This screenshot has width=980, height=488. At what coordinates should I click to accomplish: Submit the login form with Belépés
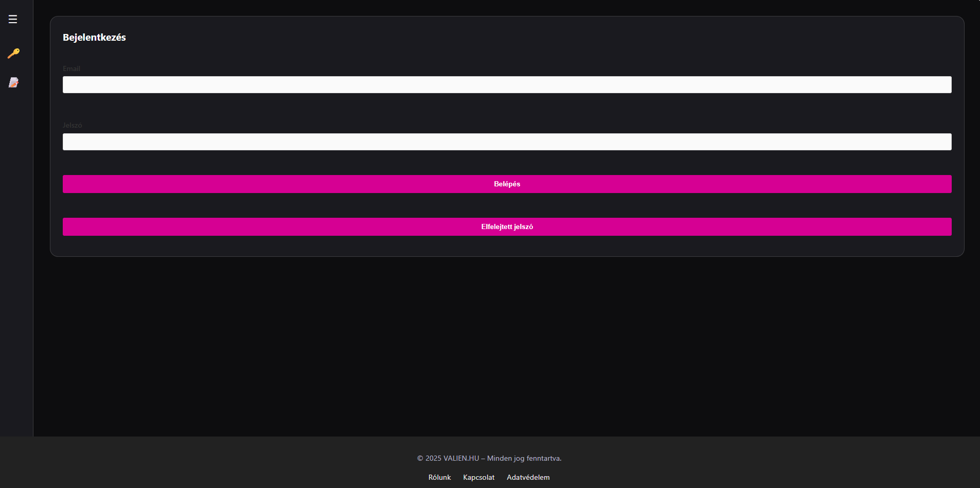pos(507,184)
